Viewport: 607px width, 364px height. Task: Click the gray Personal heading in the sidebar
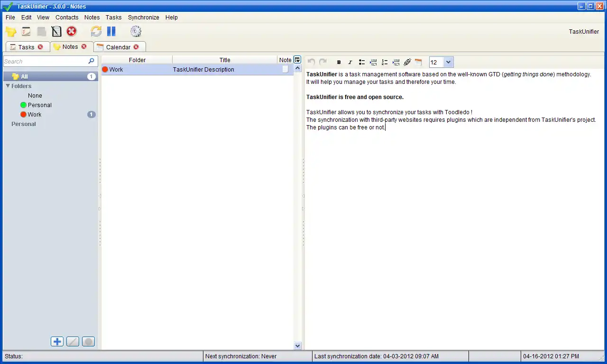pos(24,124)
